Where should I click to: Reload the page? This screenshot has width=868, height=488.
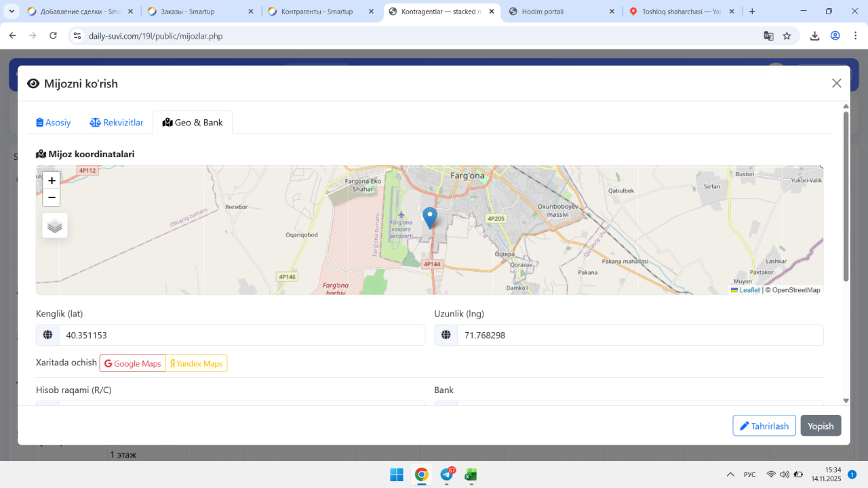(x=53, y=36)
